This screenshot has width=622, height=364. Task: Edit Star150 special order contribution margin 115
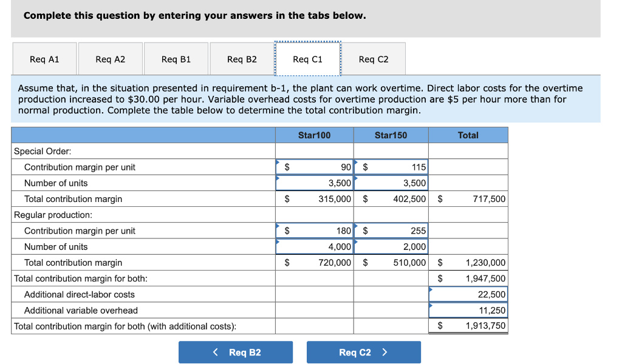[x=391, y=167]
